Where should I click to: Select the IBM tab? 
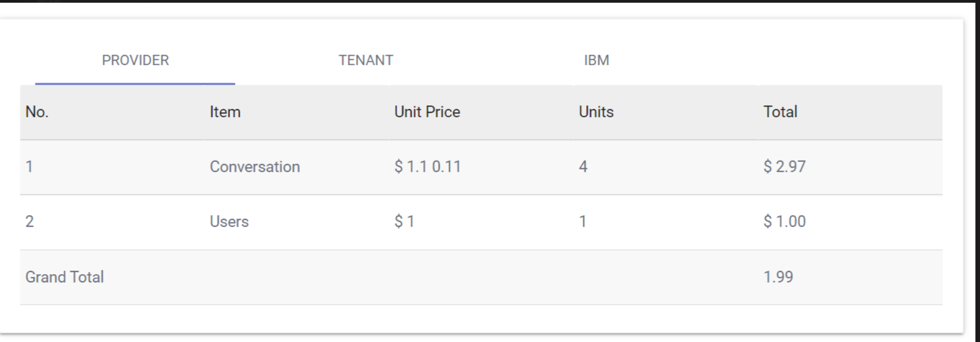[596, 60]
